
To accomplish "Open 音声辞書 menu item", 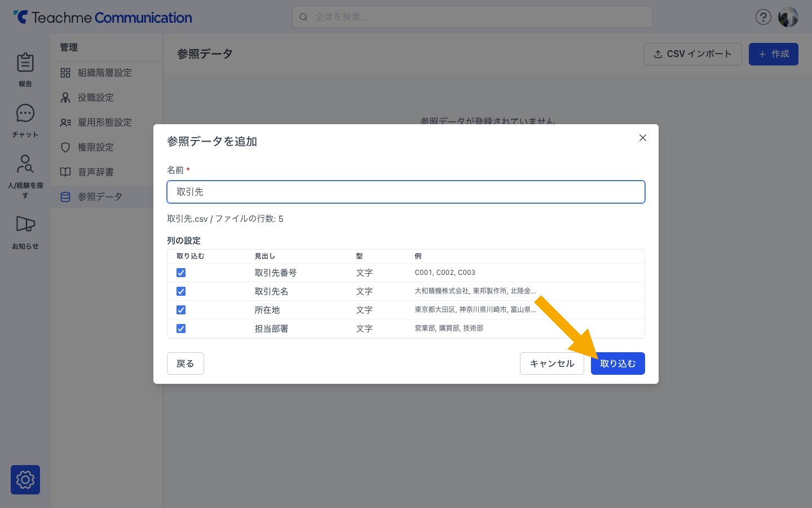I will [x=107, y=172].
